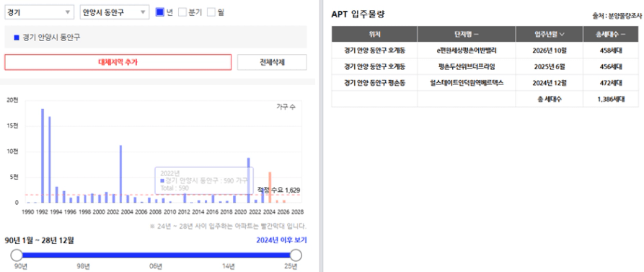
Task: Click the left slider handle at 90년
Action: [17, 255]
